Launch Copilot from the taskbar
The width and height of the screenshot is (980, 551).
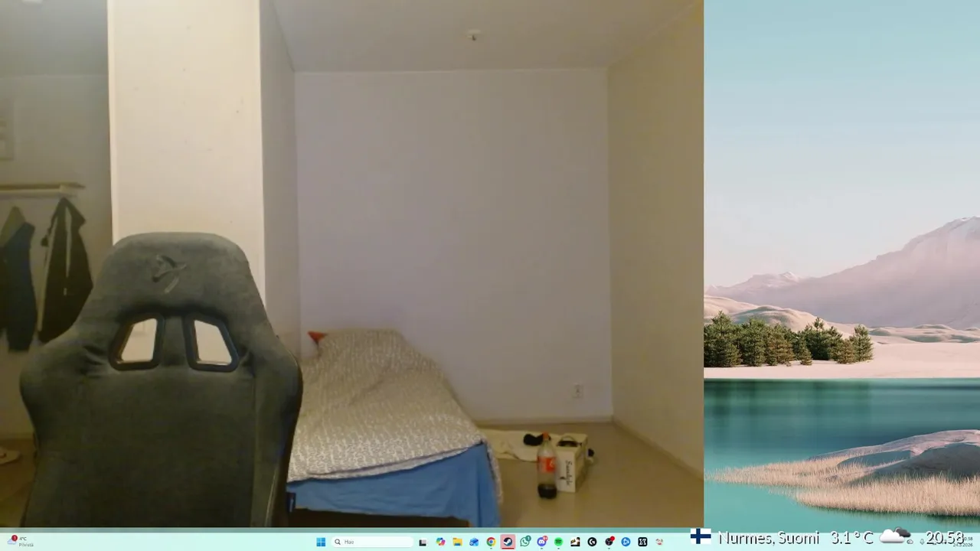click(x=440, y=542)
